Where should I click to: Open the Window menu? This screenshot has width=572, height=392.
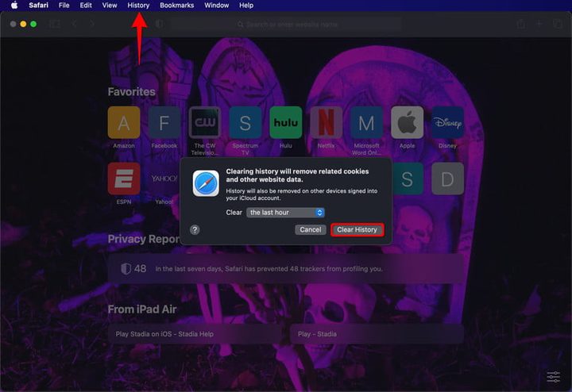217,6
